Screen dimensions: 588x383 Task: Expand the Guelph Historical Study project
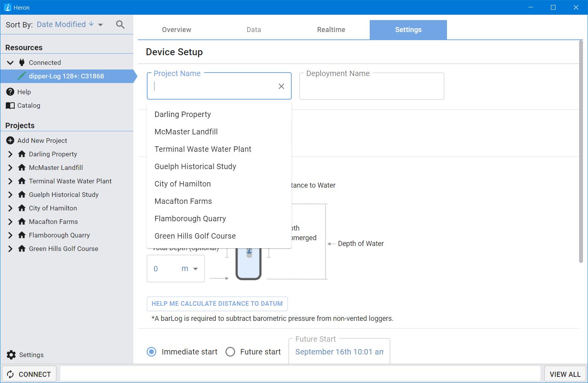(x=10, y=195)
